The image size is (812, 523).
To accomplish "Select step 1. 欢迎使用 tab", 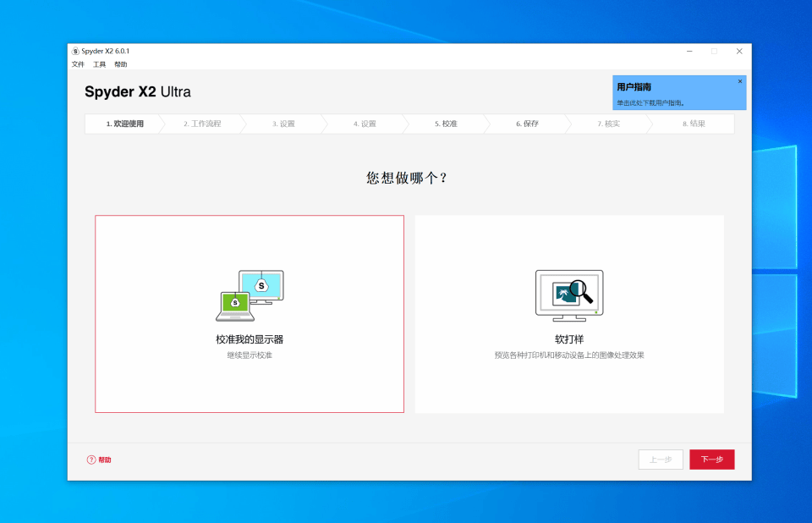I will coord(124,124).
